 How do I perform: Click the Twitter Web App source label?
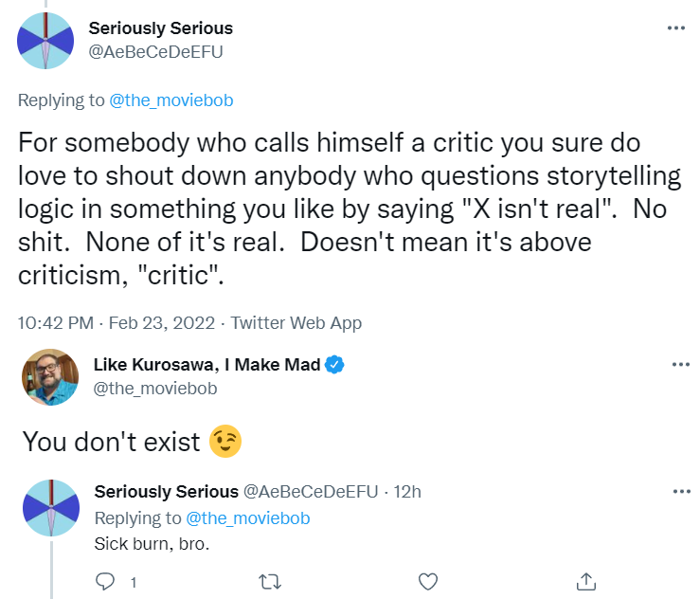296,323
